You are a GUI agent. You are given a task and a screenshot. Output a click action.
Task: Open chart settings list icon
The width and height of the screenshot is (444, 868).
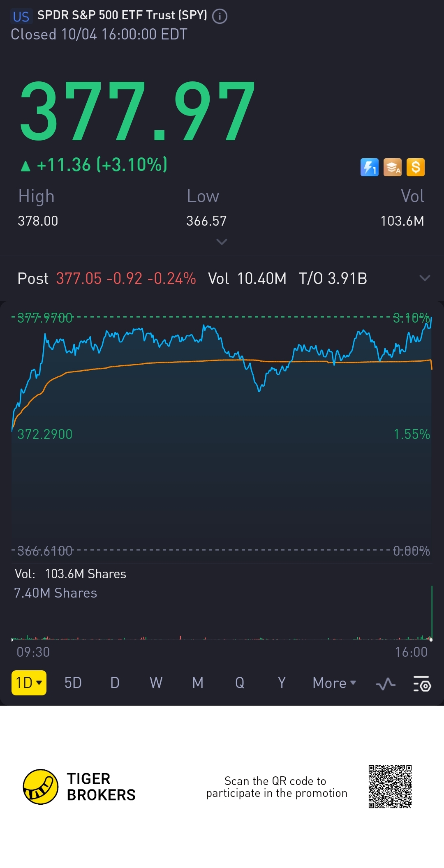(x=422, y=683)
